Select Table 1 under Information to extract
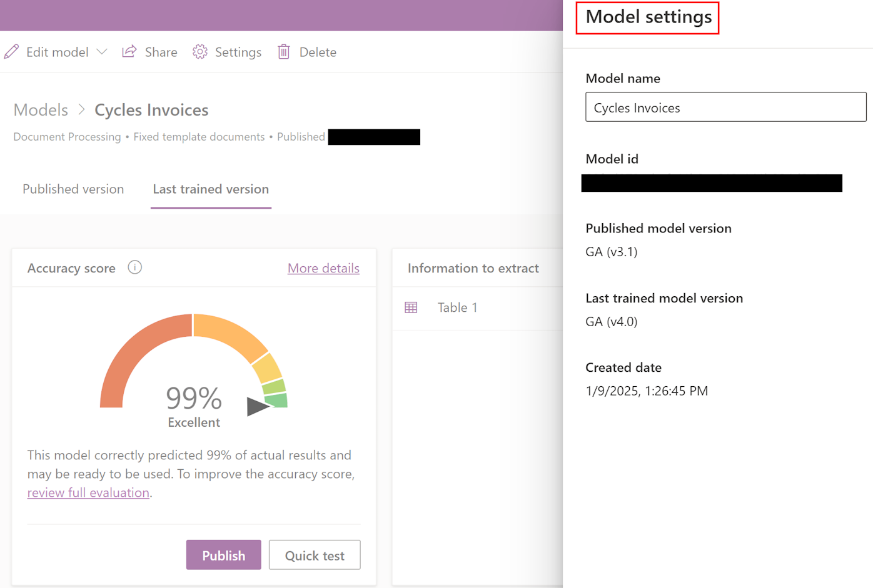Image resolution: width=873 pixels, height=588 pixels. (x=458, y=307)
